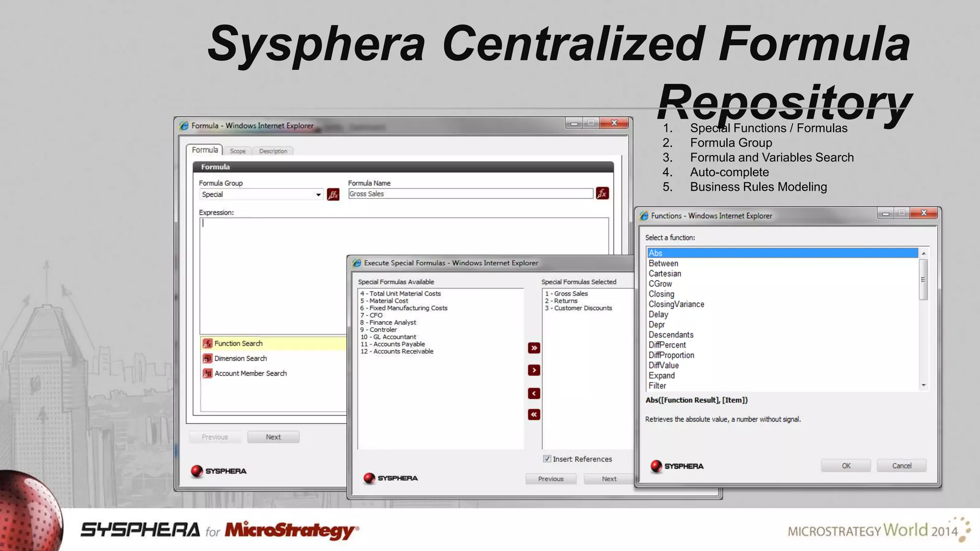This screenshot has width=980, height=551.
Task: Switch to the Description tab
Action: pos(273,151)
